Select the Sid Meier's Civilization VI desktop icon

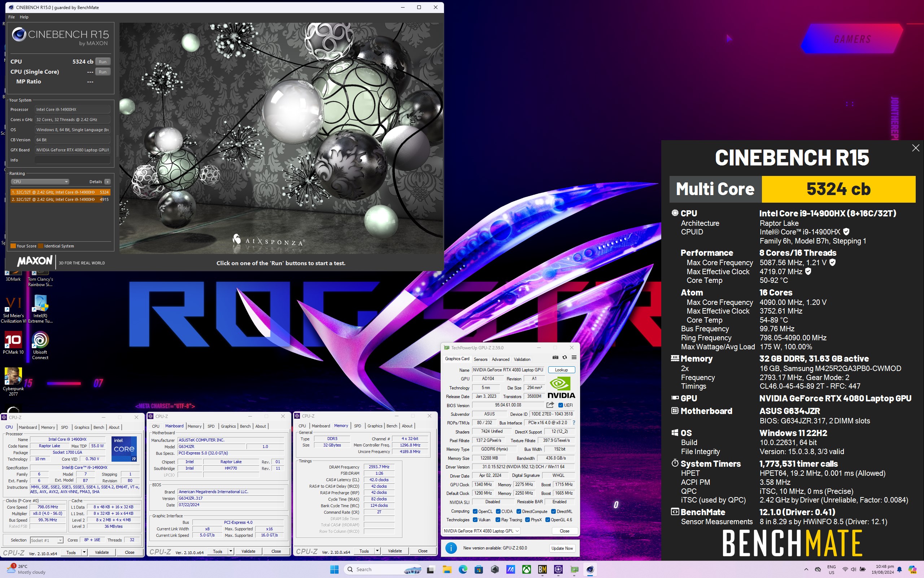[13, 309]
